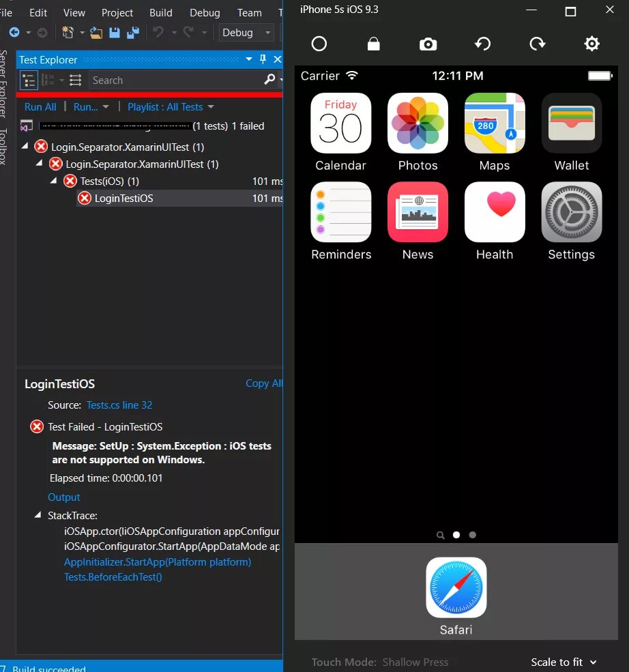The height and width of the screenshot is (672, 629).
Task: Click the simulator Lock icon
Action: tap(374, 44)
